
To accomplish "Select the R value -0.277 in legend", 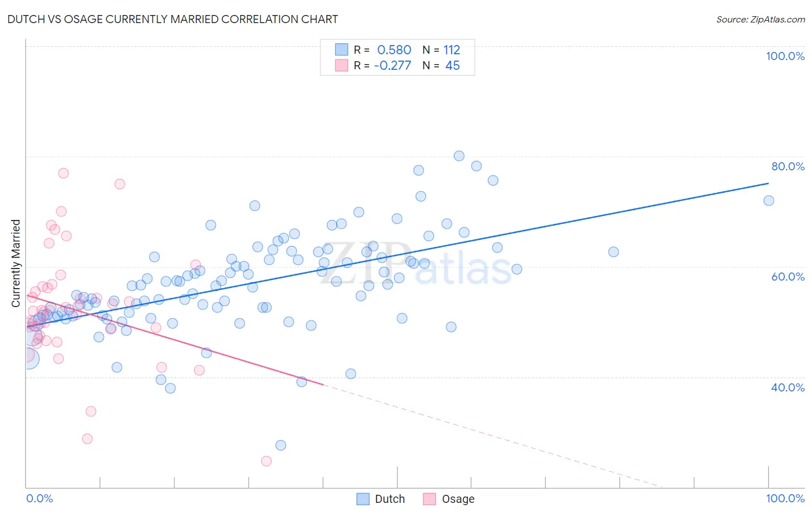I will coord(393,65).
